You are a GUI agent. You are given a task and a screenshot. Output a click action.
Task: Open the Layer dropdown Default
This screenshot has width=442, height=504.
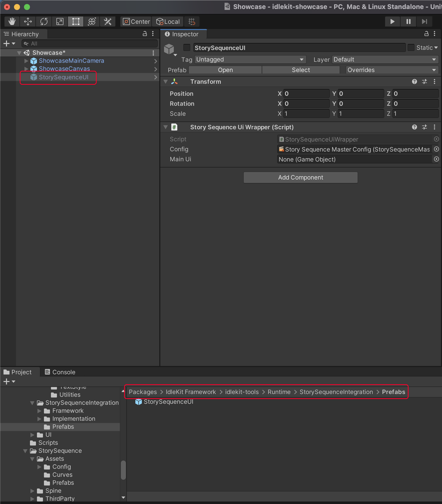(x=385, y=59)
